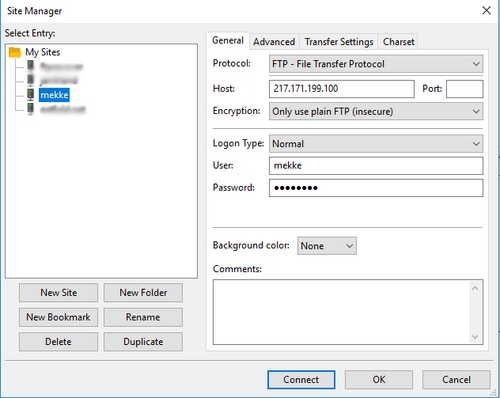Click the Comments scrollbar up arrow
500x398 pixels.
[x=475, y=288]
